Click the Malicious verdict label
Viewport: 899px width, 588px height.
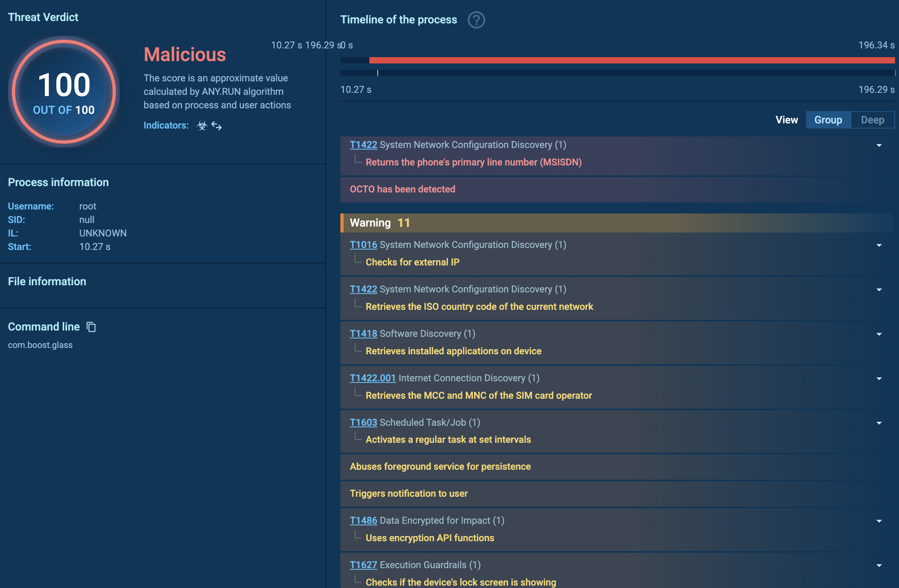click(185, 55)
